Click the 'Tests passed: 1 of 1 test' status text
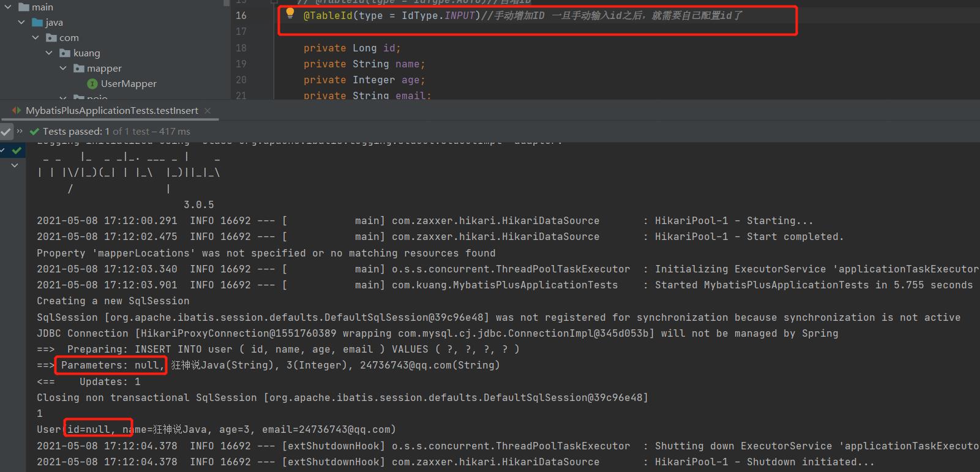Image resolution: width=980 pixels, height=472 pixels. coord(116,132)
